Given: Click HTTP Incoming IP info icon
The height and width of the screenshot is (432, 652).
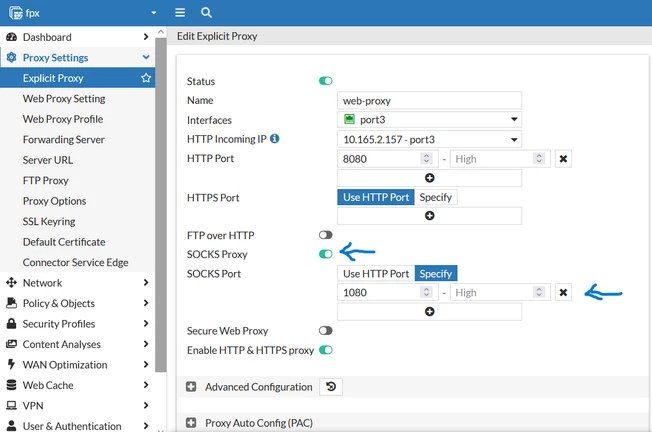Looking at the screenshot, I should 274,138.
